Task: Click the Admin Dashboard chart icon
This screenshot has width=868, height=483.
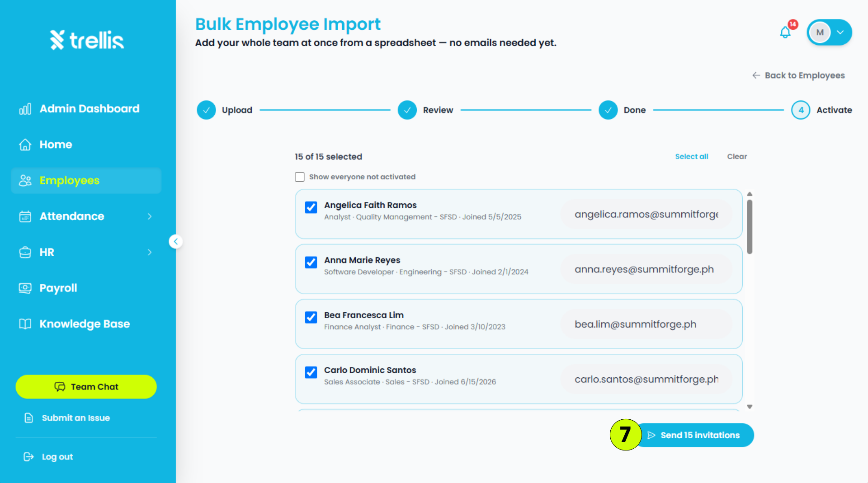Action: click(25, 109)
